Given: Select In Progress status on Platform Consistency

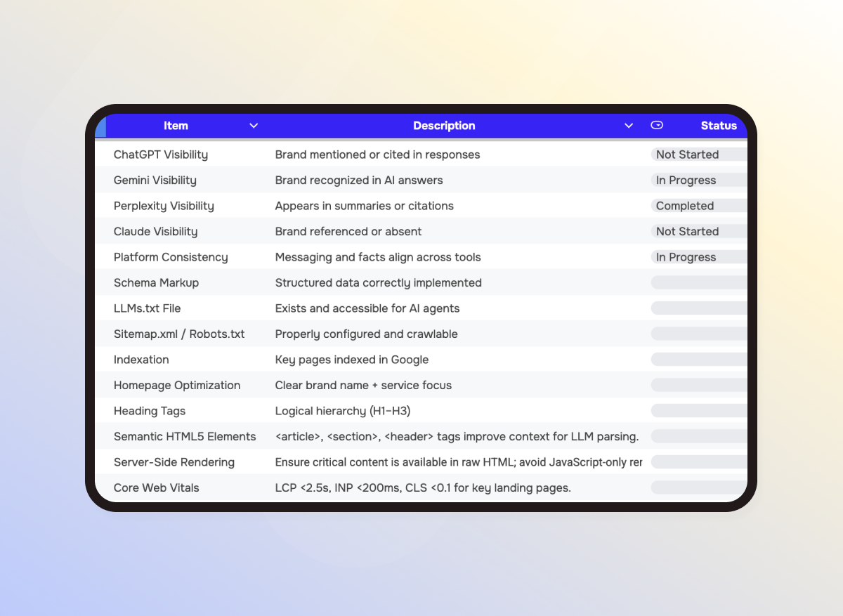Looking at the screenshot, I should pyautogui.click(x=686, y=256).
